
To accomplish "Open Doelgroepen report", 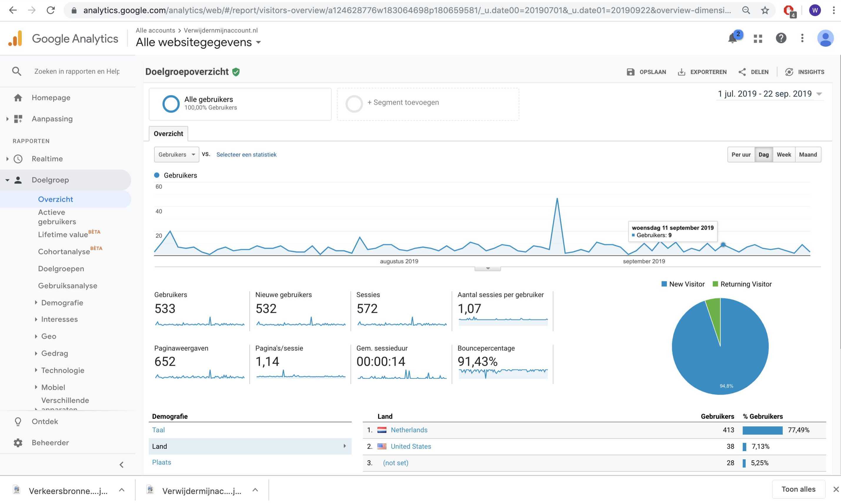I will click(61, 269).
